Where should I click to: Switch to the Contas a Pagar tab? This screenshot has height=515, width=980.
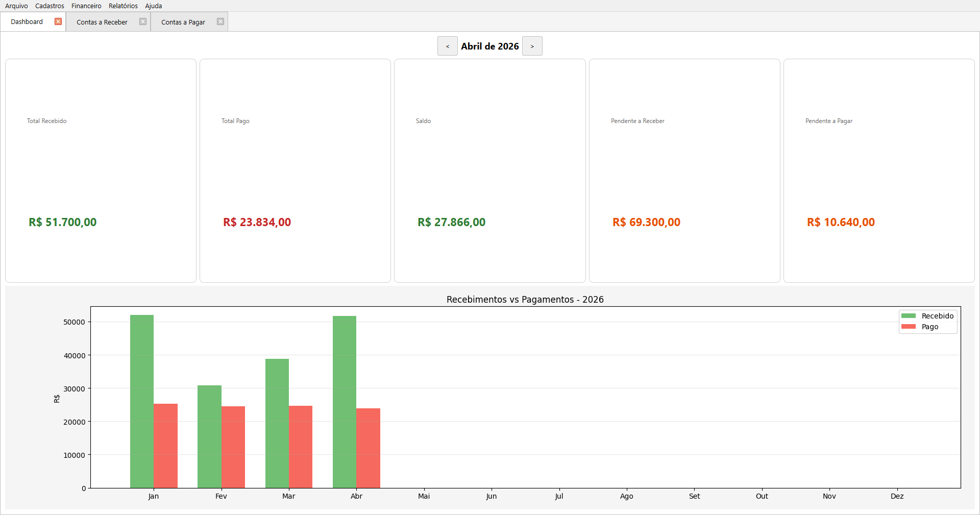pyautogui.click(x=183, y=21)
